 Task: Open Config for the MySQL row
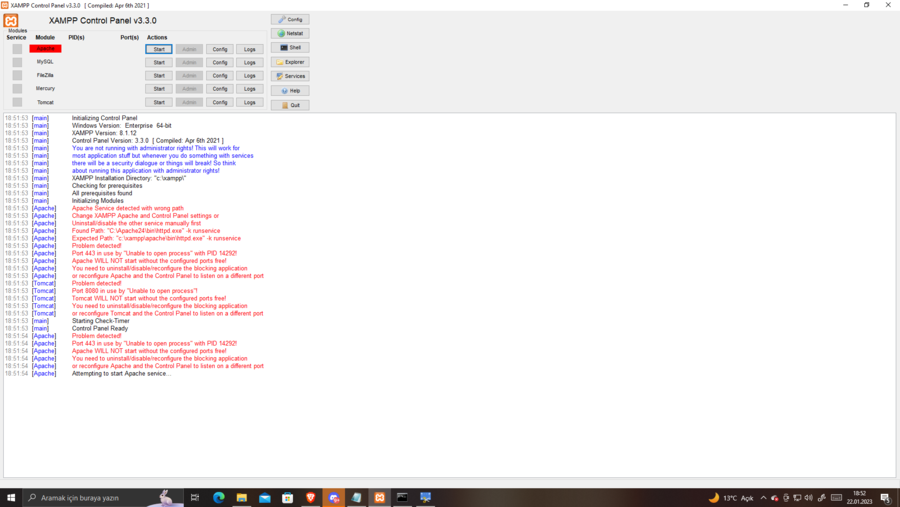(220, 63)
